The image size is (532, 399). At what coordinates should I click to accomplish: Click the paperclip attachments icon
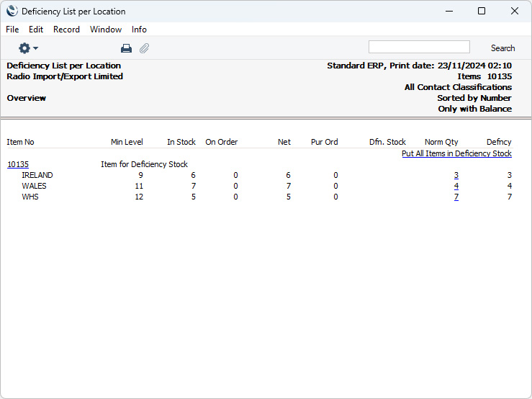pos(144,48)
